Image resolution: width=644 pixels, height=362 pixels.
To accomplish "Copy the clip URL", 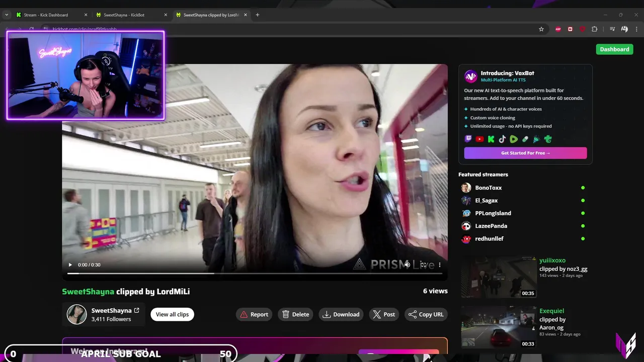I will pyautogui.click(x=426, y=314).
